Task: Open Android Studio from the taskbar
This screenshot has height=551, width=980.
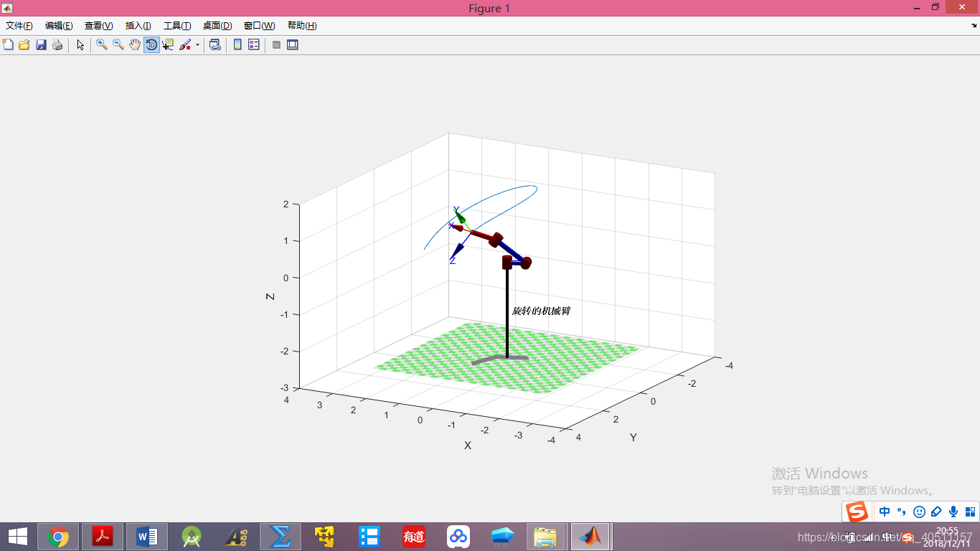Action: coord(192,536)
